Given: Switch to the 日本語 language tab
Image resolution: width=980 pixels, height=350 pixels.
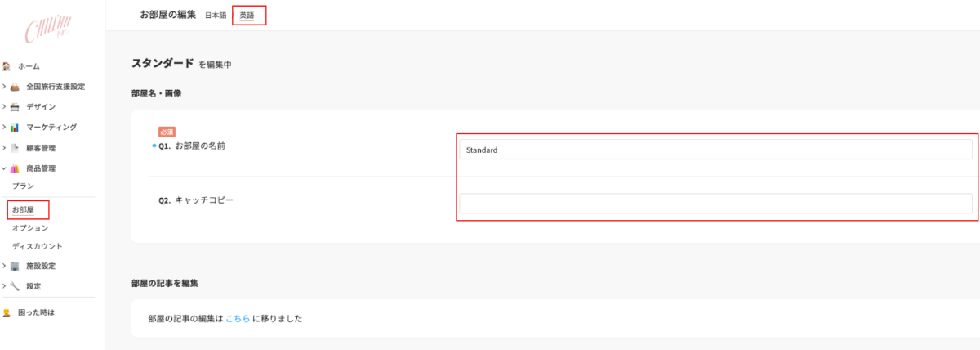Looking at the screenshot, I should 216,16.
